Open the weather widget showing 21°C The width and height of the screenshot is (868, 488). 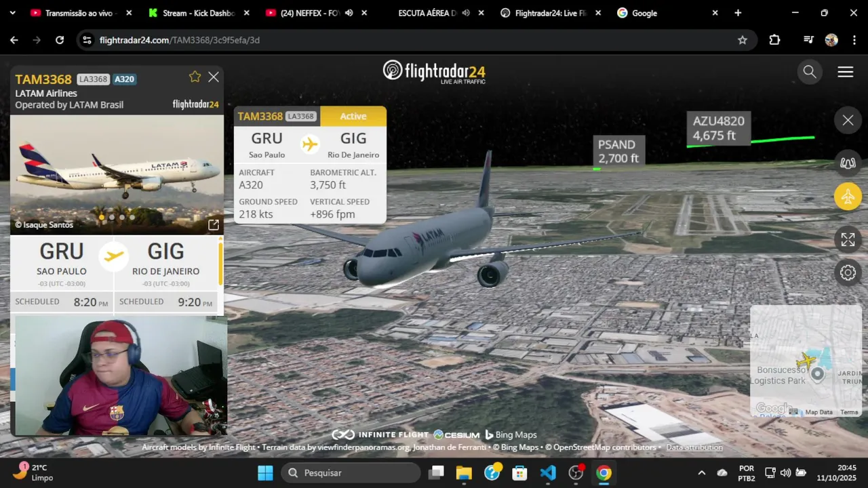(34, 472)
